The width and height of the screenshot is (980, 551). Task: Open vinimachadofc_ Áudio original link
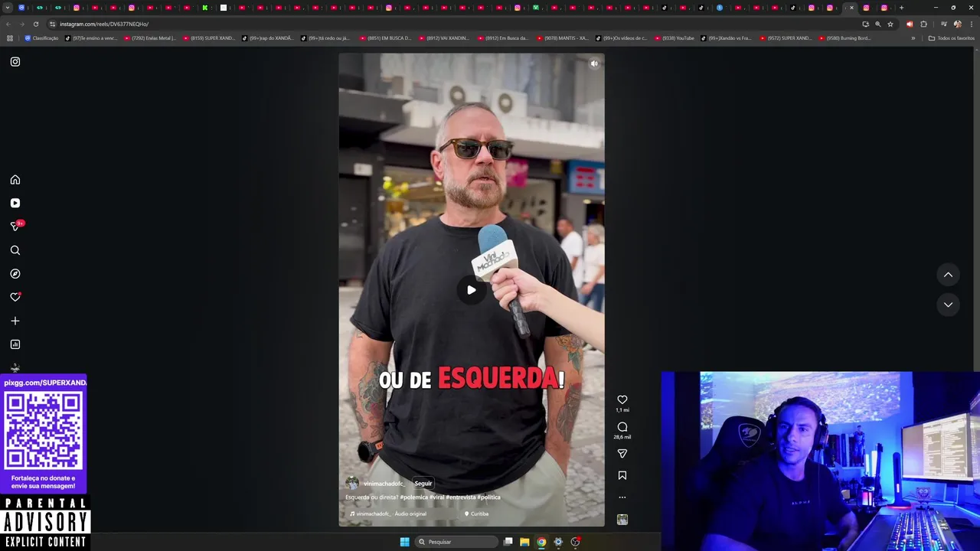391,514
